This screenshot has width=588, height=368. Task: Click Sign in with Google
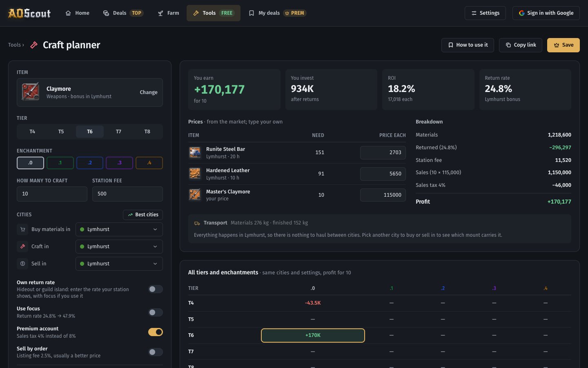[x=546, y=13]
